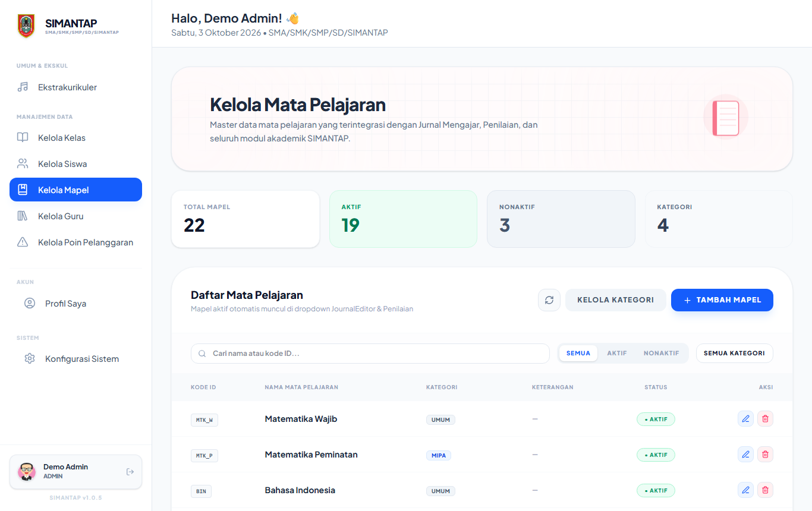The image size is (812, 511).
Task: Click the Aktif status badge for Matematika Wajib
Action: point(656,419)
